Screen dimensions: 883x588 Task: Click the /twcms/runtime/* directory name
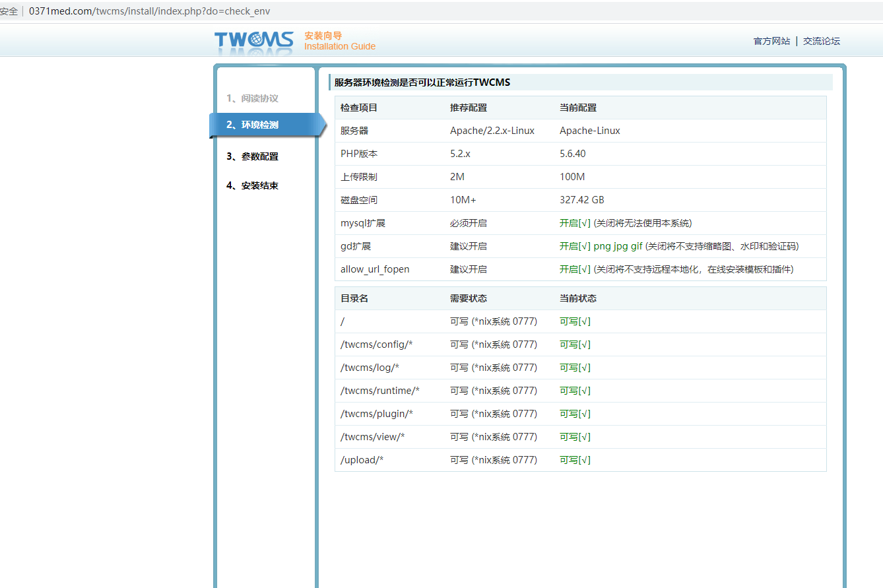[380, 391]
